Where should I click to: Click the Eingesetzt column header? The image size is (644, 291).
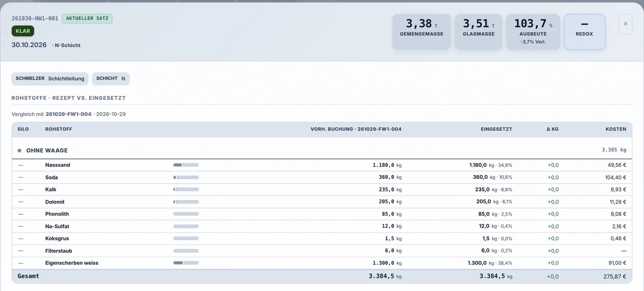(497, 129)
